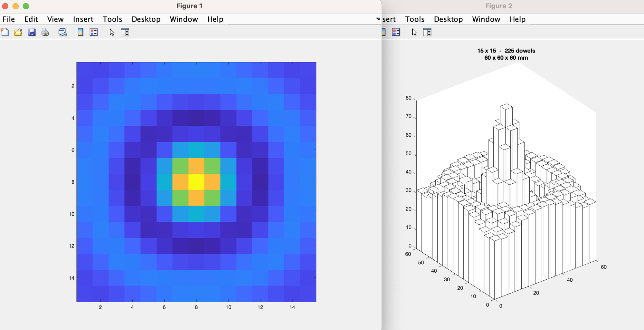This screenshot has height=330, width=644.
Task: Maximize Figure 1 with the green button
Action: click(x=26, y=6)
